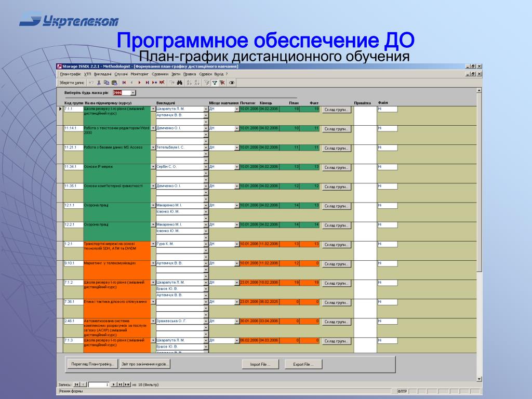Expand teacher dropdown for Тетельбаум I. C.
This screenshot has width=532, height=399.
[x=206, y=148]
